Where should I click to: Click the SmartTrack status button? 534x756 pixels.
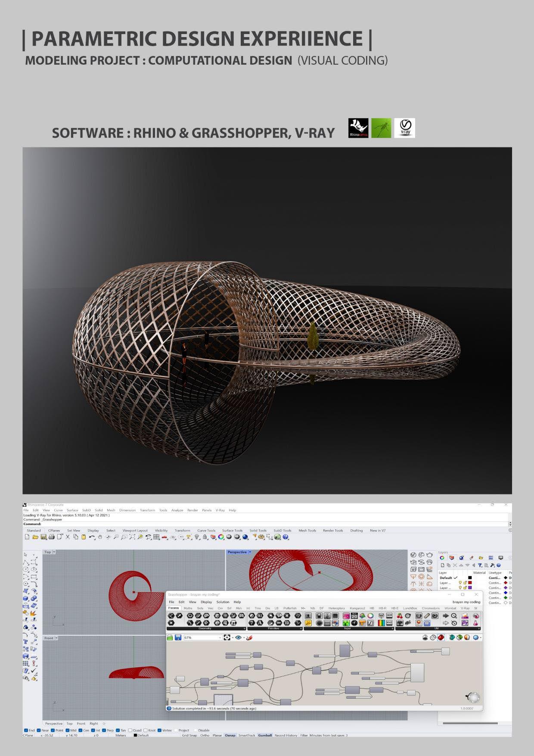coord(247,735)
